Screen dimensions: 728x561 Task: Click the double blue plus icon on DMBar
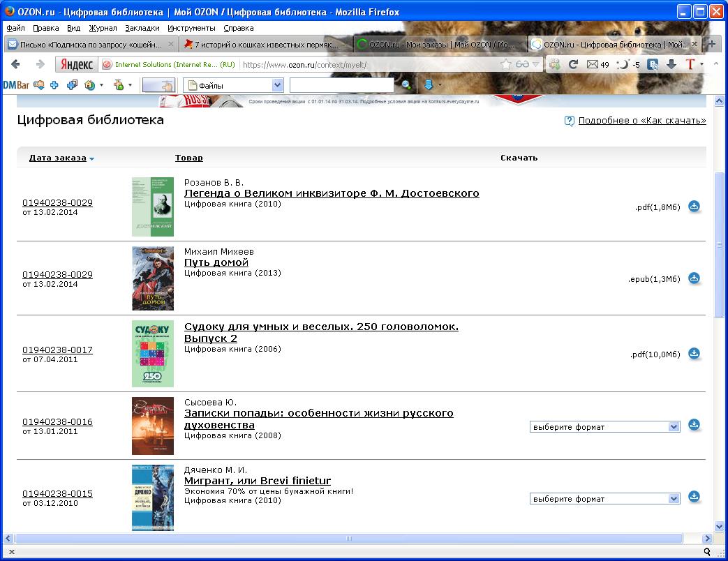(x=72, y=85)
